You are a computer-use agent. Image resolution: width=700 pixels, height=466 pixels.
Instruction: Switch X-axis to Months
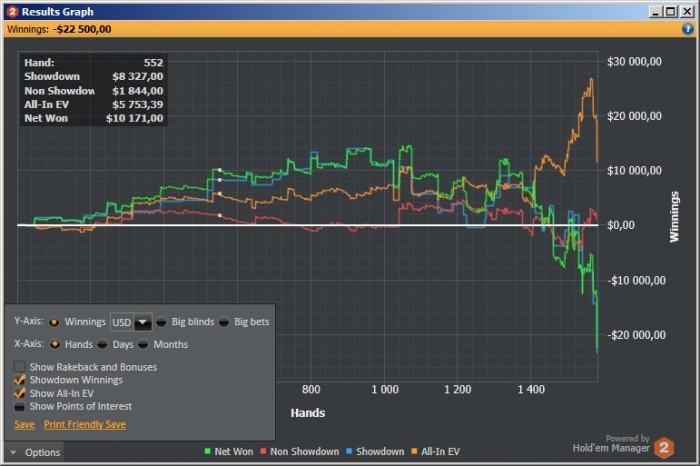coord(143,344)
